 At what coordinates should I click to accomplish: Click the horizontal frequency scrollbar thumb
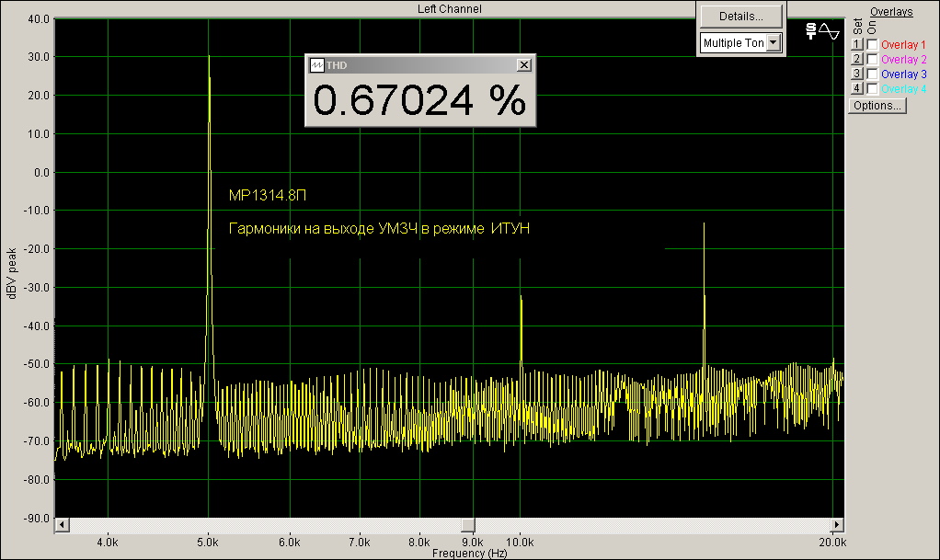[467, 524]
